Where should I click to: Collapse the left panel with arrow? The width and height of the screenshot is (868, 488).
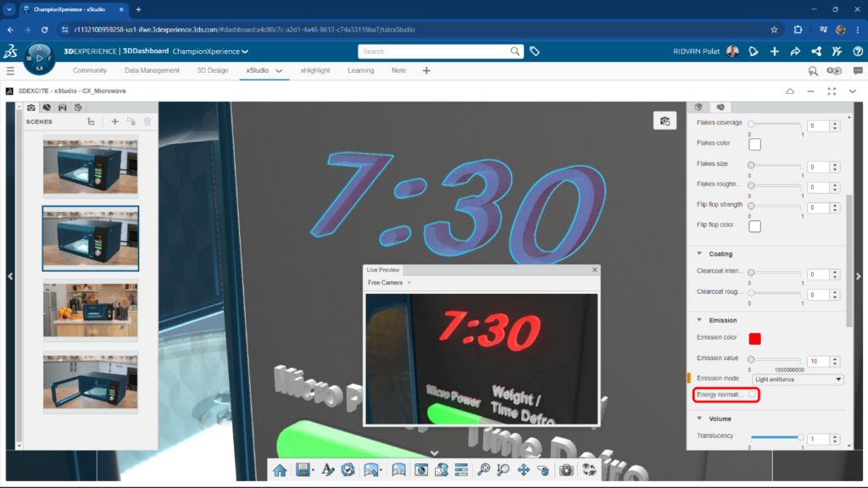(10, 276)
